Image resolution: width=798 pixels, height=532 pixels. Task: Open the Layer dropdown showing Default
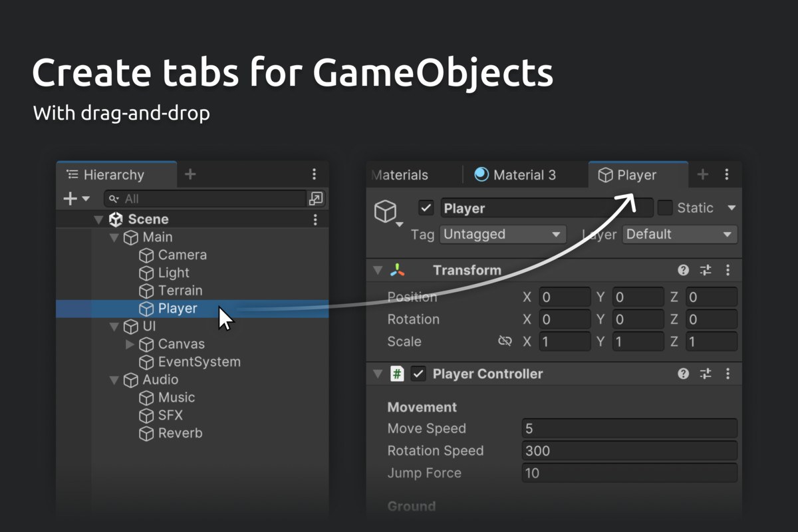(x=680, y=234)
